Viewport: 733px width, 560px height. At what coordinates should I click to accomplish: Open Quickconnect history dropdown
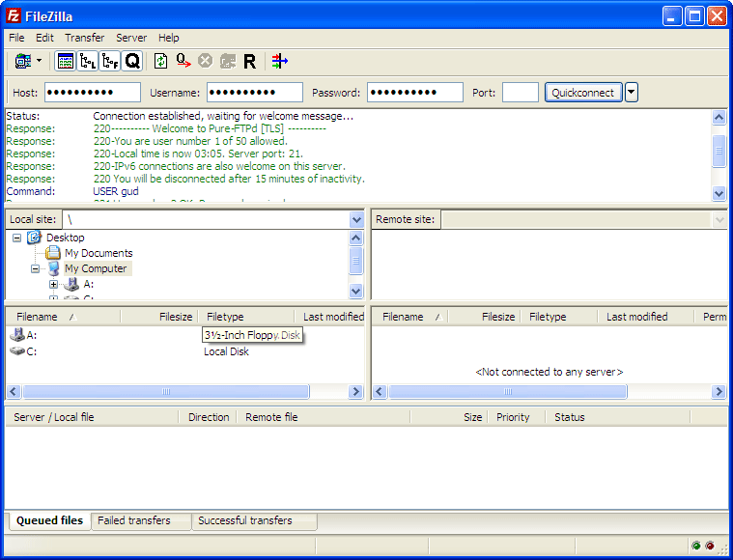coord(632,93)
